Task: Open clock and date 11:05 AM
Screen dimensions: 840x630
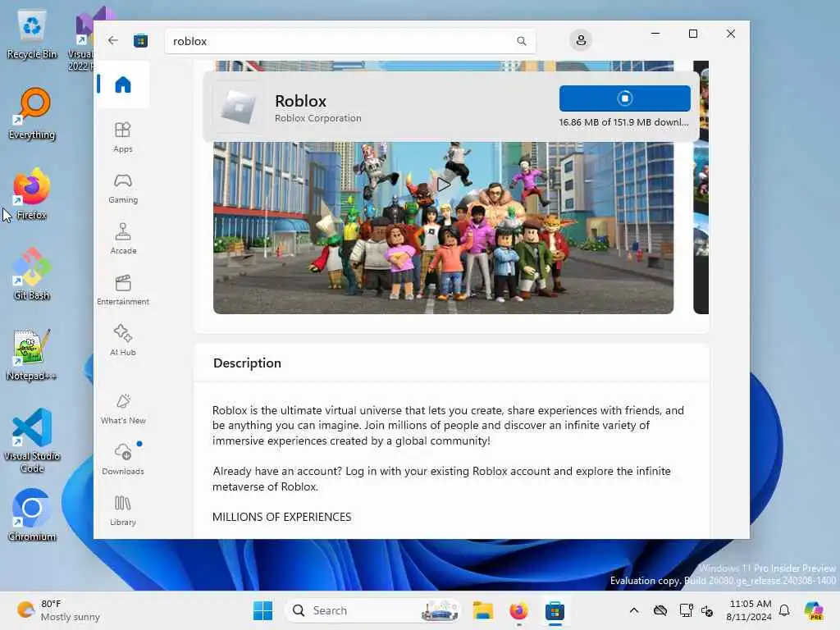Action: (750, 610)
